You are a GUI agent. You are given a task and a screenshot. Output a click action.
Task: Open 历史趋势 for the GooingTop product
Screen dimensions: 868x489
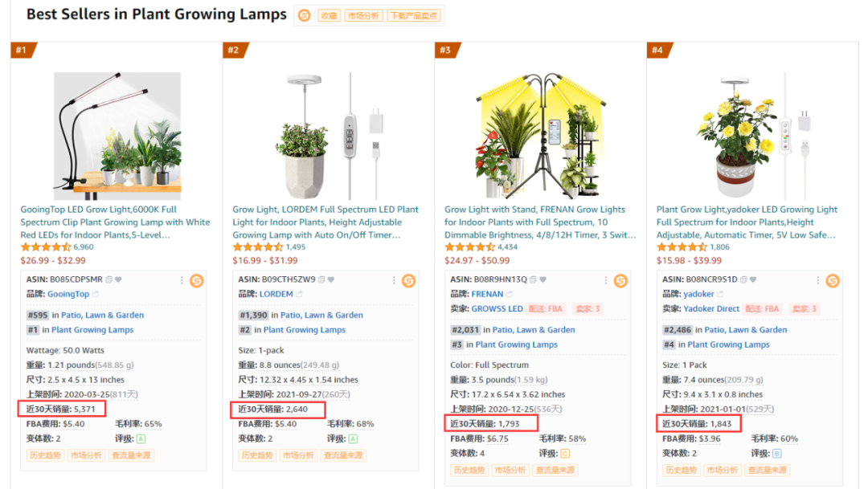[45, 455]
